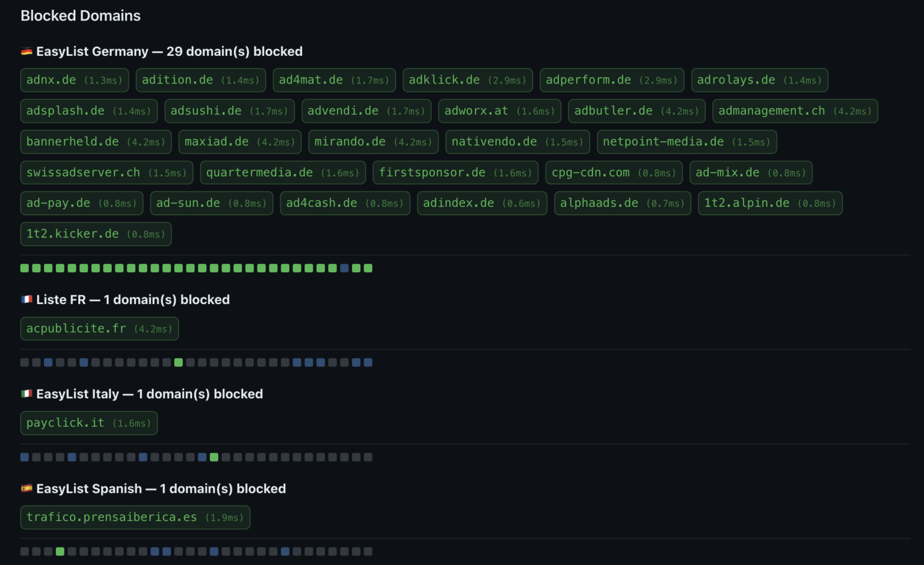The width and height of the screenshot is (924, 565).
Task: Click the payclick.it blocked domain
Action: (89, 423)
